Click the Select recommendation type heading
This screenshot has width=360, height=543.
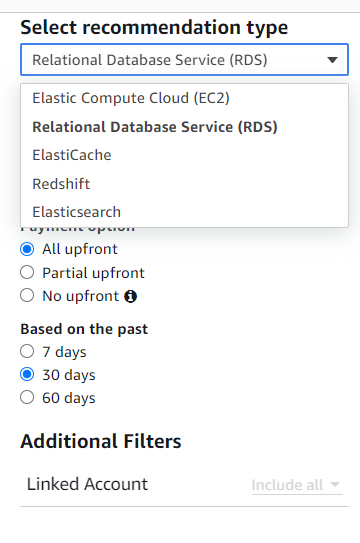point(154,28)
